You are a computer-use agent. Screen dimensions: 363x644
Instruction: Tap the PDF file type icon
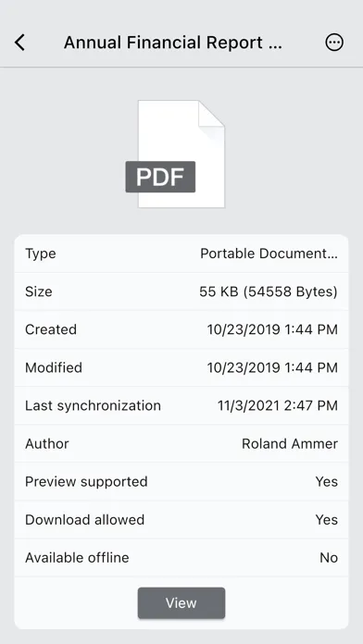coord(175,154)
